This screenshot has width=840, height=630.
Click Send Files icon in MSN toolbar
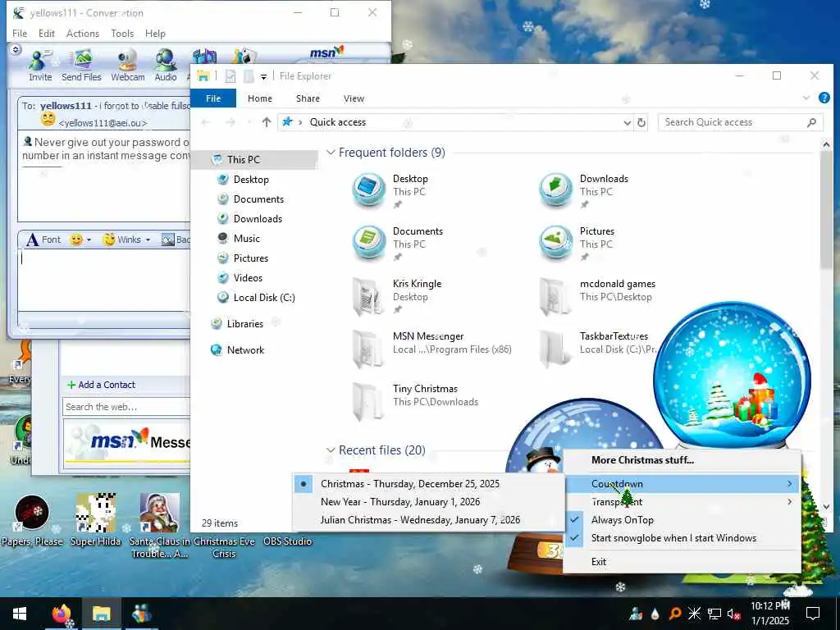tap(81, 66)
